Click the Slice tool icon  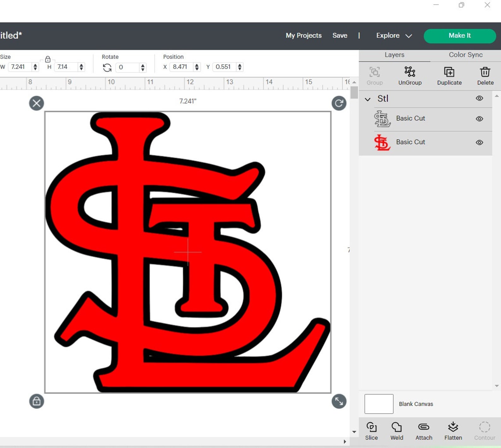(372, 427)
